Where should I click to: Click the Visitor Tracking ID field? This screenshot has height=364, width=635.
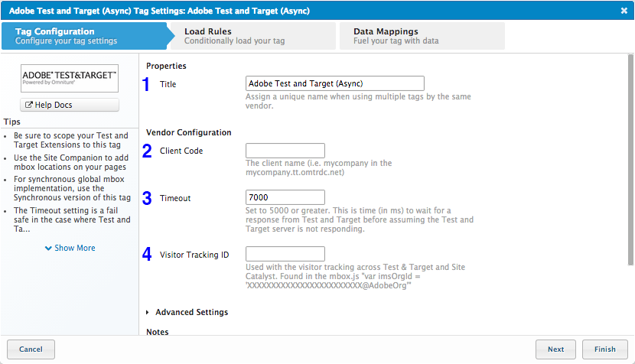click(x=285, y=254)
